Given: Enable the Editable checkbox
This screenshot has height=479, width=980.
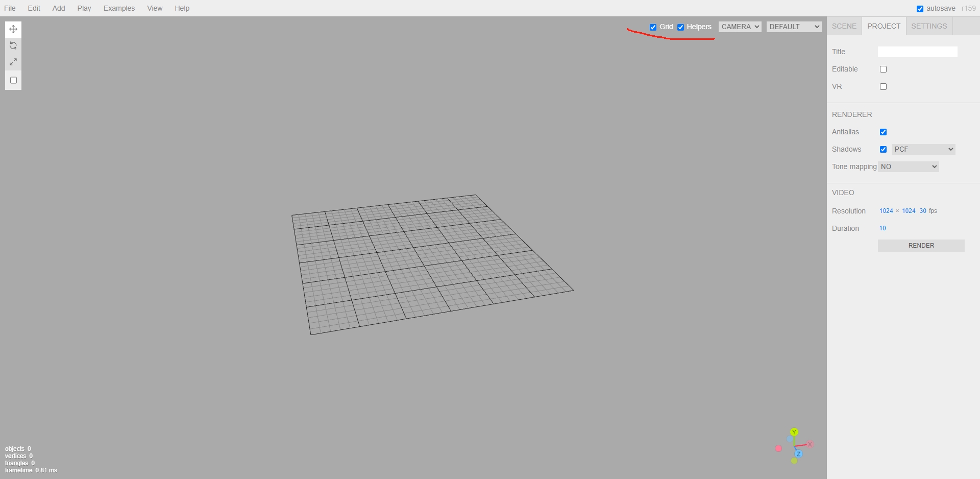Looking at the screenshot, I should (x=883, y=69).
